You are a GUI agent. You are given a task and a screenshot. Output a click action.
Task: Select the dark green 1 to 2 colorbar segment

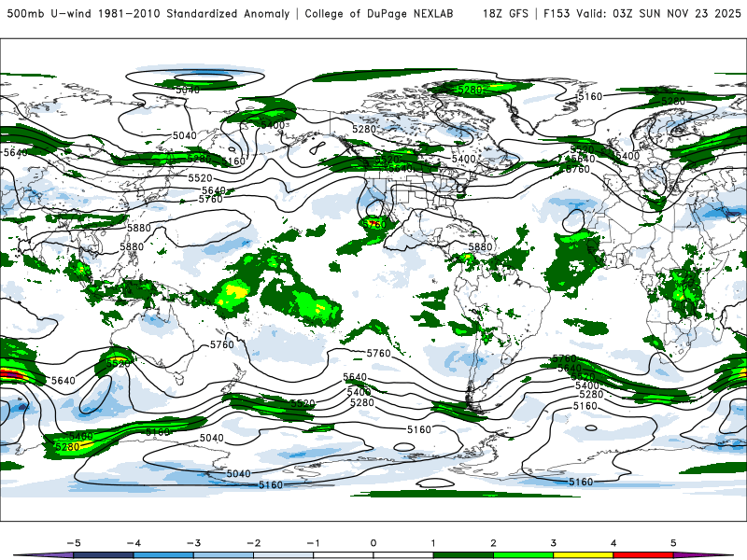(x=463, y=555)
